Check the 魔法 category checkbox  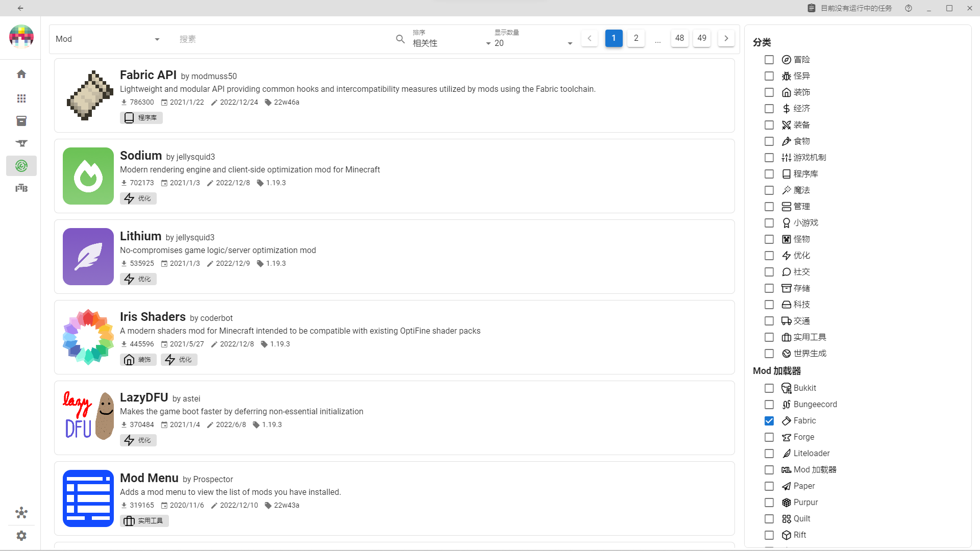pyautogui.click(x=769, y=190)
